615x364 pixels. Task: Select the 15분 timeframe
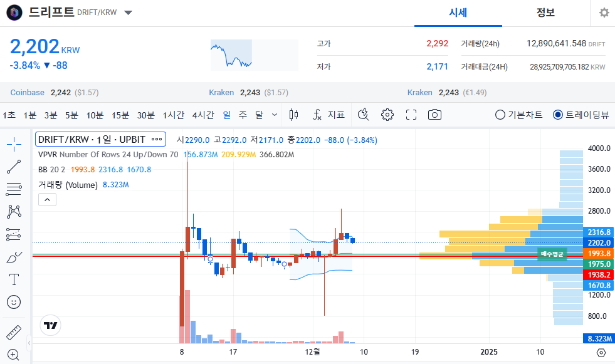point(120,115)
